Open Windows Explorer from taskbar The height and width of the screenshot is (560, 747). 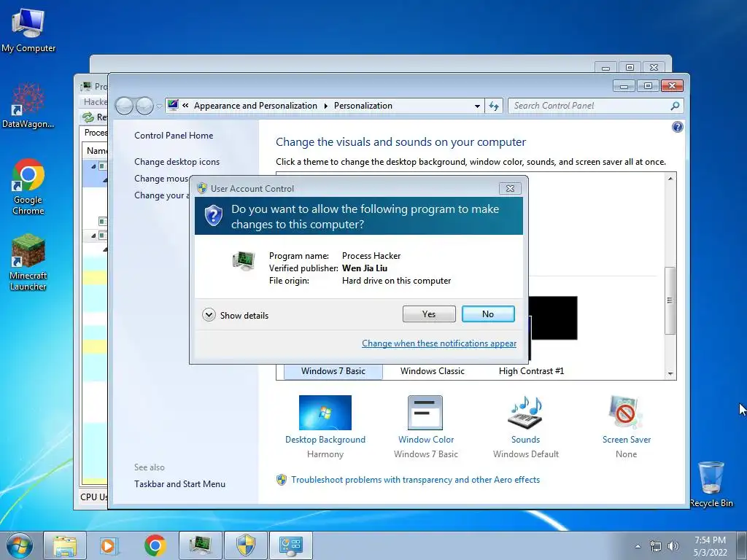click(x=65, y=545)
